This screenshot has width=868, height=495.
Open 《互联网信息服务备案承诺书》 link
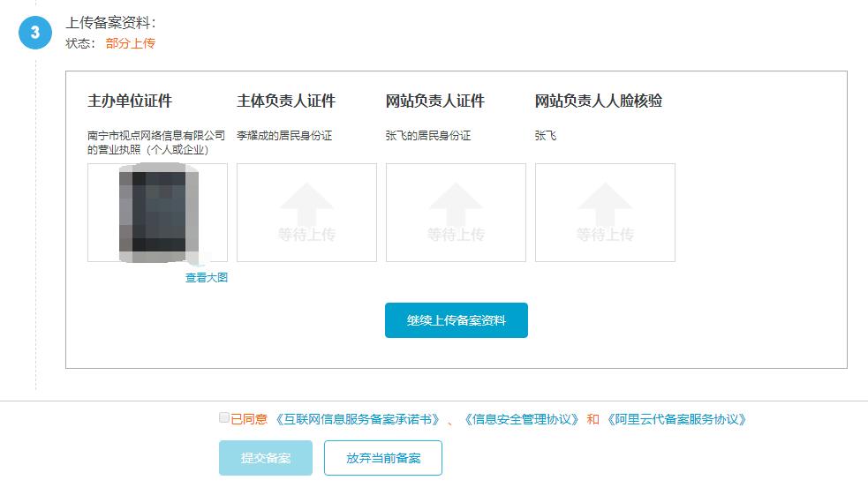click(x=359, y=419)
